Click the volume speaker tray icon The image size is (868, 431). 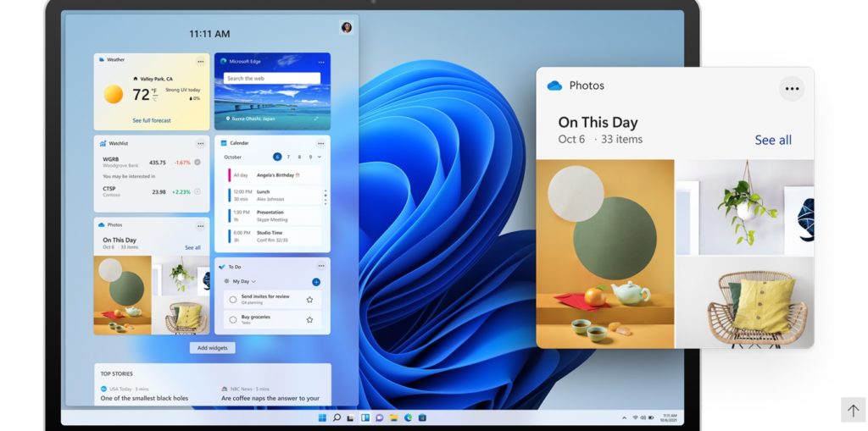click(643, 417)
